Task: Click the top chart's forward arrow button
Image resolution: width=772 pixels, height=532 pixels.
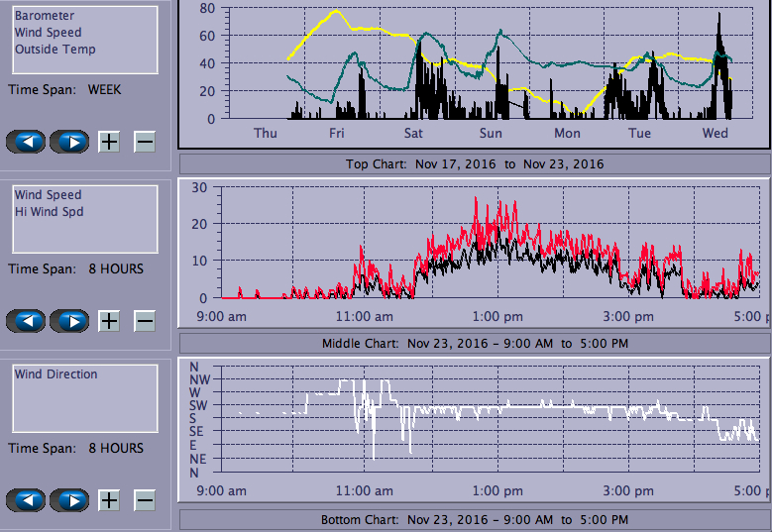Action: point(69,142)
